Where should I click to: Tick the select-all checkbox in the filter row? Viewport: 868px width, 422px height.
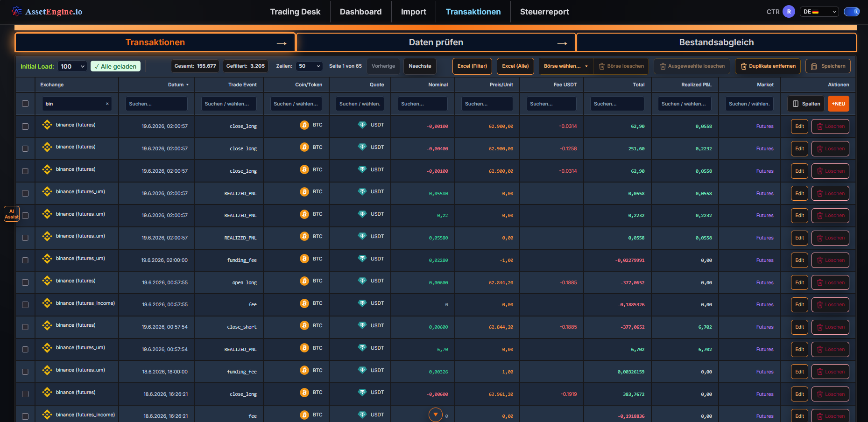pyautogui.click(x=25, y=104)
